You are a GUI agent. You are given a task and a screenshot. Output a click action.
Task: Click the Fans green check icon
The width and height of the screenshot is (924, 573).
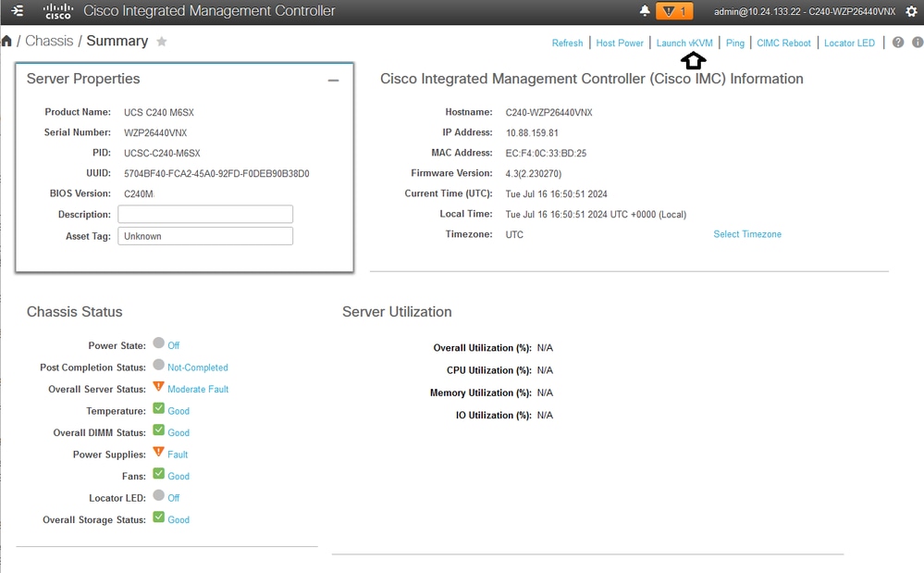(x=158, y=473)
